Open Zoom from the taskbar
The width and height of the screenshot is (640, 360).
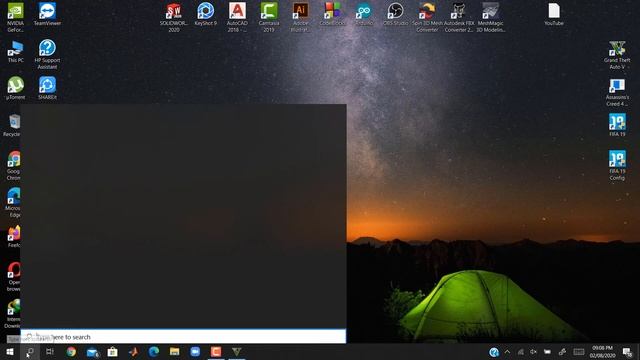195,352
